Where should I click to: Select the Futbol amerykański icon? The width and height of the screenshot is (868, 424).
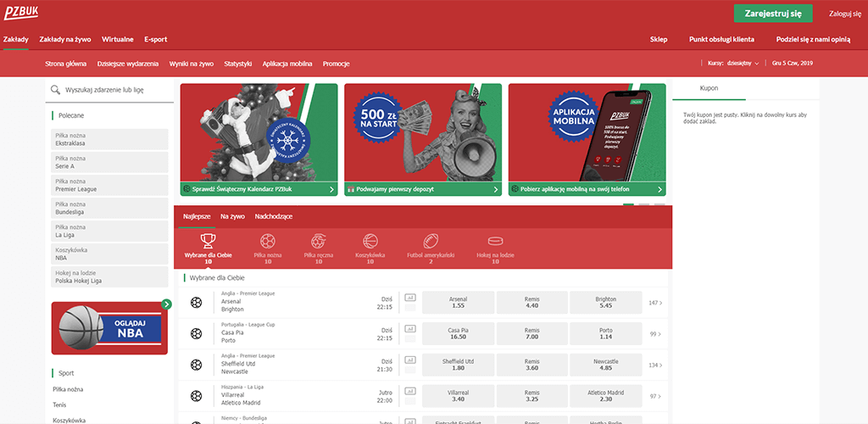[431, 241]
